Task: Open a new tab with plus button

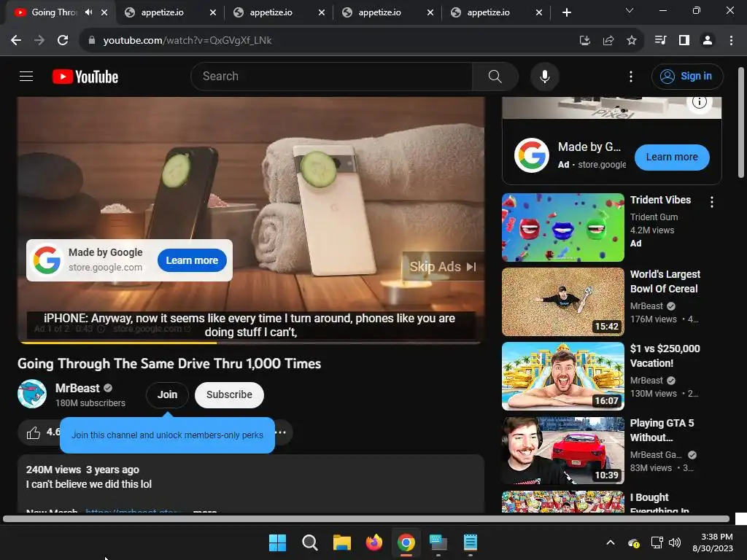Action: point(566,12)
